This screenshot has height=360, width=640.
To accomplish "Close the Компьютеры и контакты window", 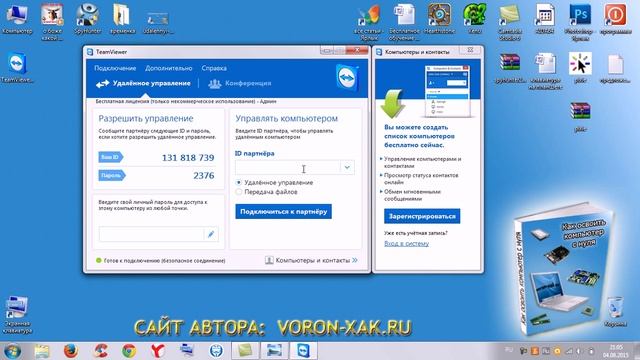I will tap(470, 50).
